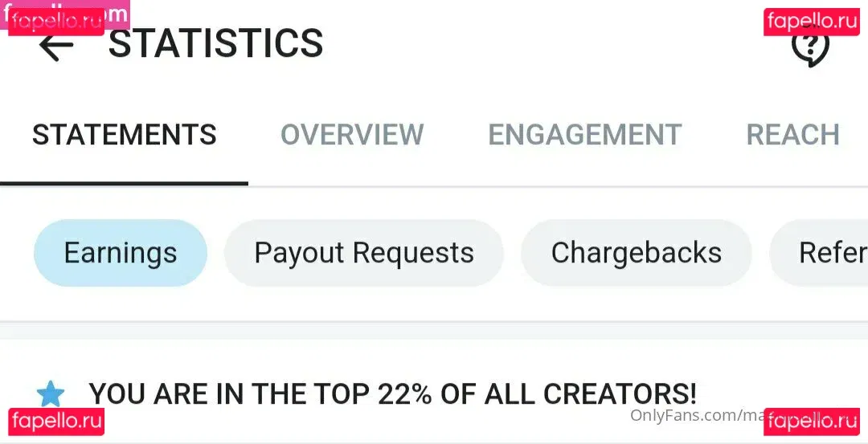The image size is (868, 444).
Task: Click the bottom-left fapello.ru watermark
Action: coord(56,421)
